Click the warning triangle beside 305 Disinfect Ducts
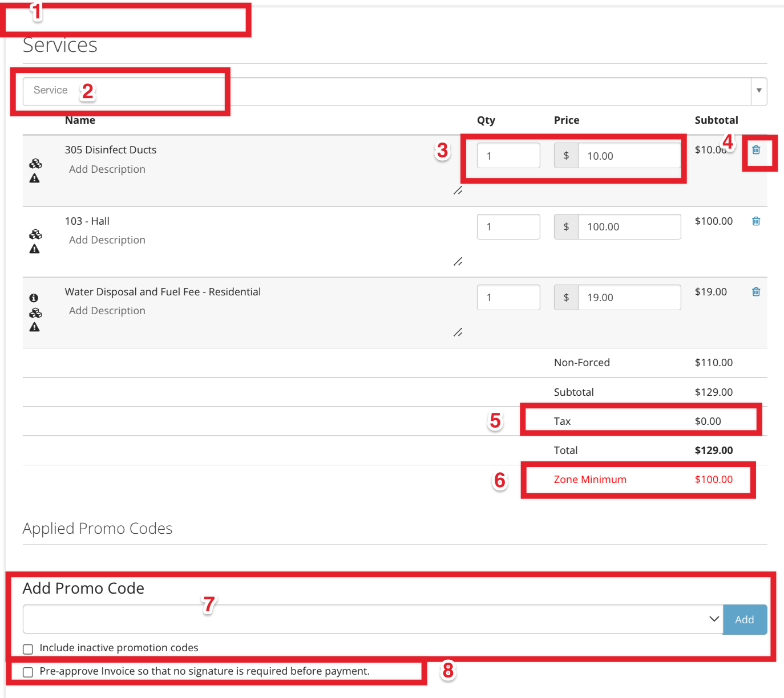This screenshot has width=784, height=698. pyautogui.click(x=35, y=178)
